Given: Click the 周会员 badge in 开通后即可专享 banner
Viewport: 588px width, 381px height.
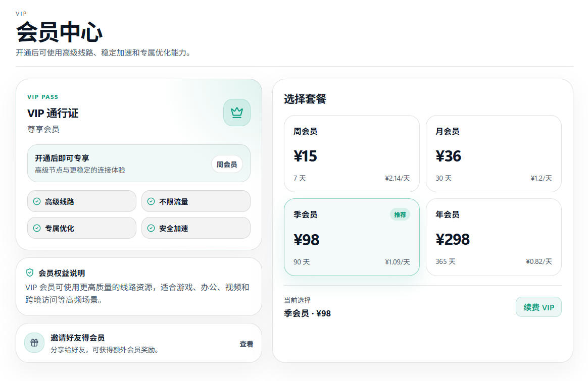Looking at the screenshot, I should pyautogui.click(x=227, y=165).
